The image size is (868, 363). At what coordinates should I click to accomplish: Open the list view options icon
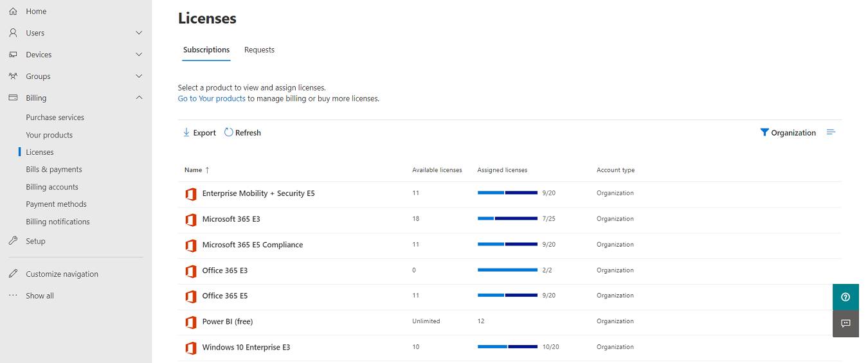pyautogui.click(x=831, y=132)
